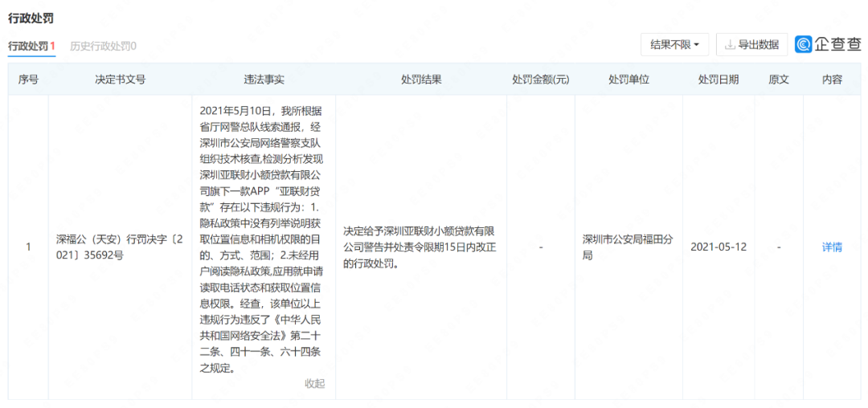
Task: Click the 序号 column header
Action: 28,80
